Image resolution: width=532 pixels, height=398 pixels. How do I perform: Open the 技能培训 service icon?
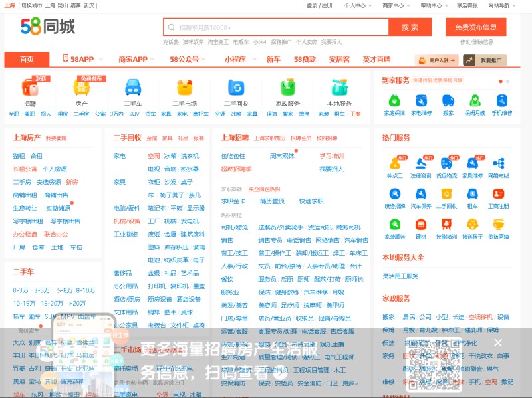coord(446,225)
